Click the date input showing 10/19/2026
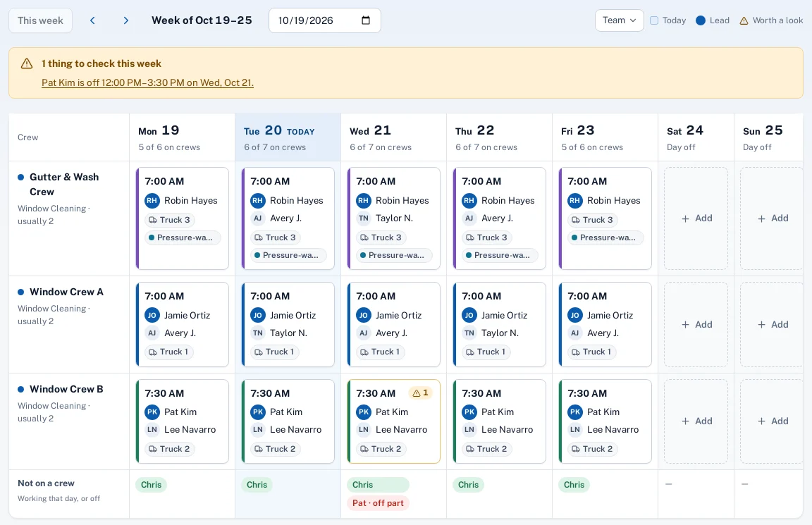The height and width of the screenshot is (525, 812). (325, 20)
